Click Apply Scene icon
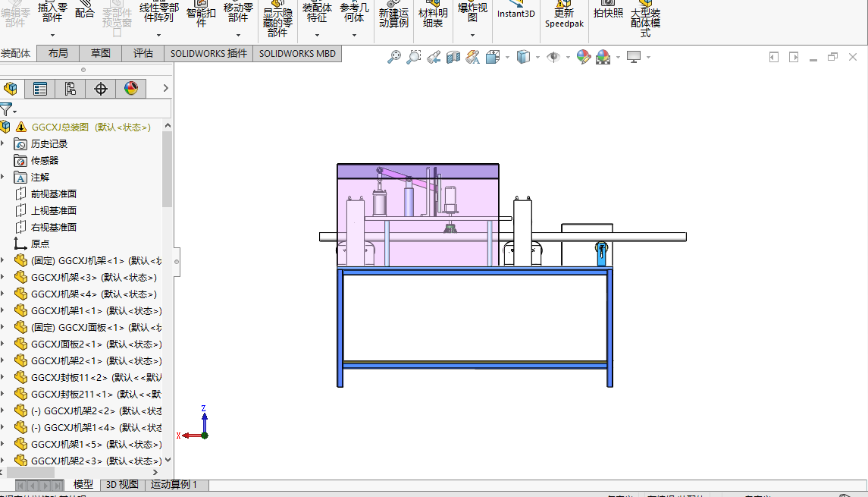868x497 pixels. pos(603,56)
